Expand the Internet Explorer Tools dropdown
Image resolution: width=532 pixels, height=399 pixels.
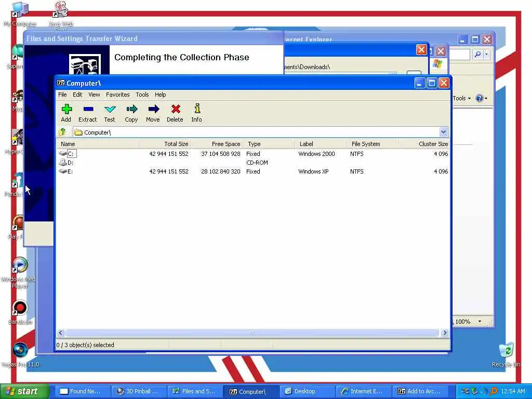click(x=470, y=99)
